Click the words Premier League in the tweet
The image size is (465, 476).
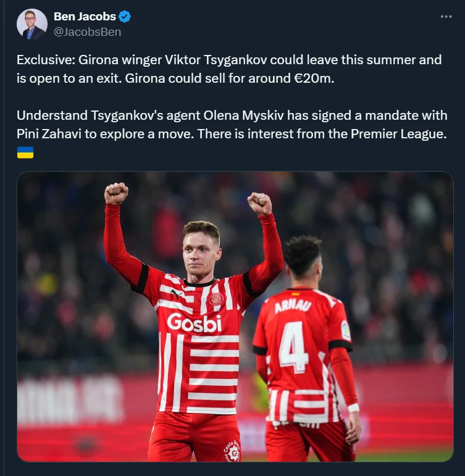click(x=398, y=134)
